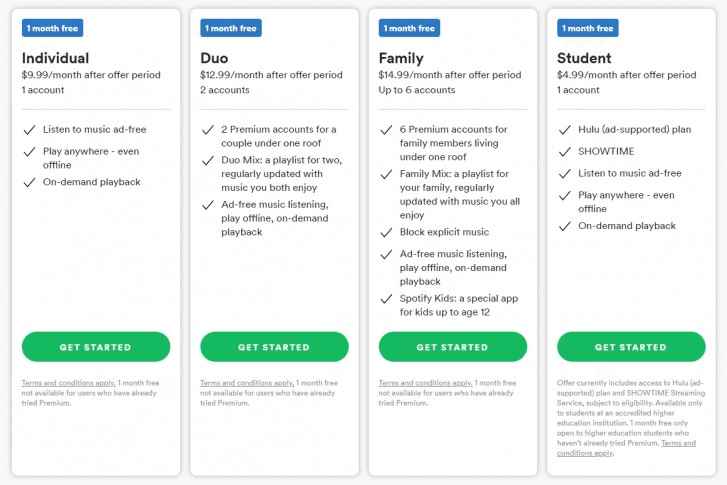Open Terms and conditions under Family plan
The height and width of the screenshot is (485, 727).
pos(425,383)
